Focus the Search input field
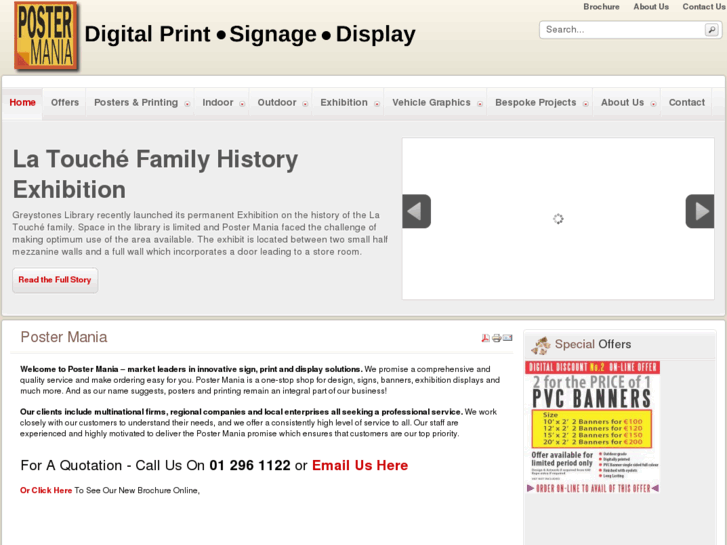727x545 pixels. pos(622,30)
